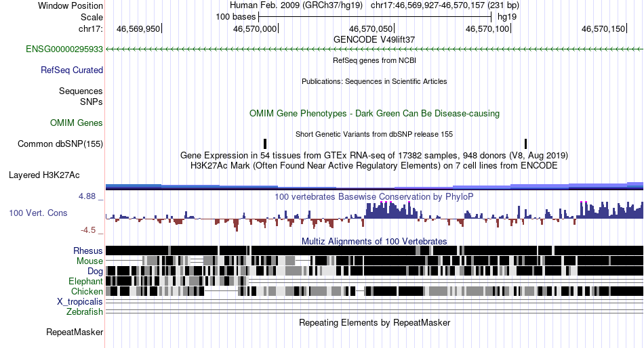The height and width of the screenshot is (348, 644).
Task: Select the Chicken alignment row label
Action: [87, 291]
